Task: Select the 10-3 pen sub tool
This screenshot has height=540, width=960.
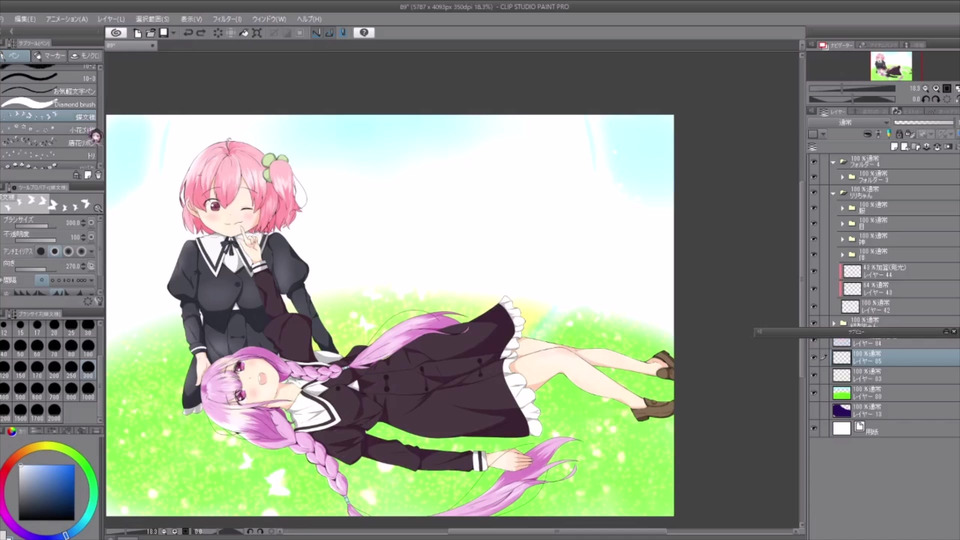Action: click(49, 78)
